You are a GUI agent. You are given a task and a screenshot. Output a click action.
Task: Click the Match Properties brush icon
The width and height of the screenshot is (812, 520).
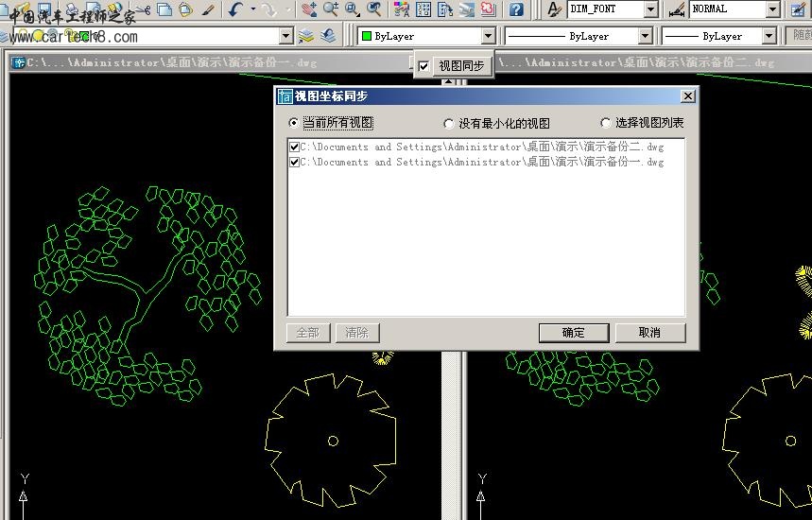208,9
